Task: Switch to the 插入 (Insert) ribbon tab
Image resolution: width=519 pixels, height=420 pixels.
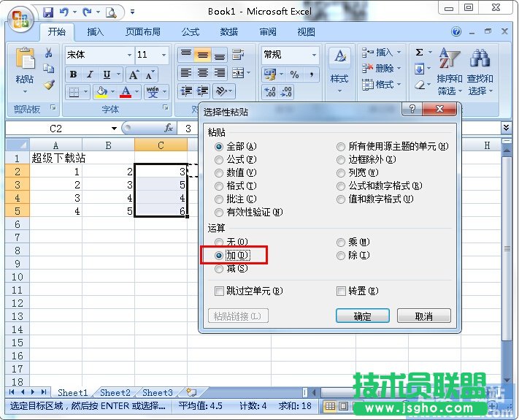Action: click(96, 32)
